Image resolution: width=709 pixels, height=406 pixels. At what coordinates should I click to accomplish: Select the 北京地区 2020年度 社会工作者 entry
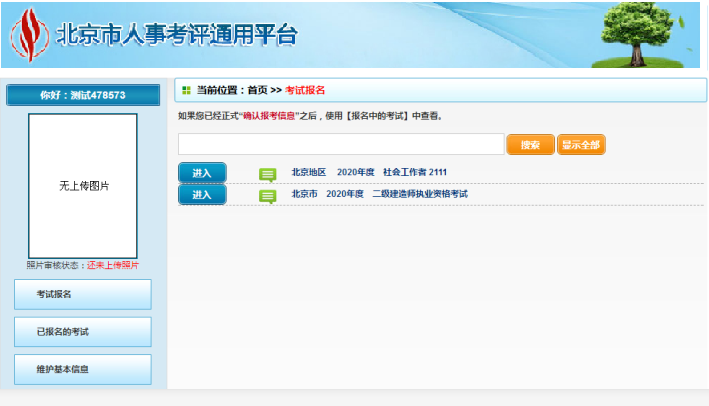coord(369,173)
